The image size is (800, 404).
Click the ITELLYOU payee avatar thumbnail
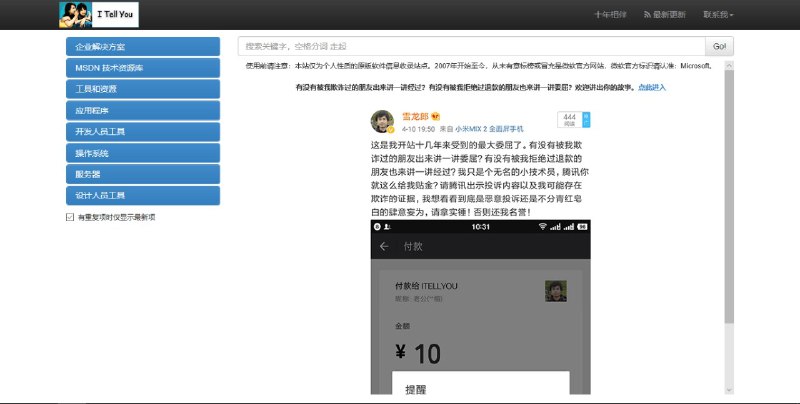[556, 291]
